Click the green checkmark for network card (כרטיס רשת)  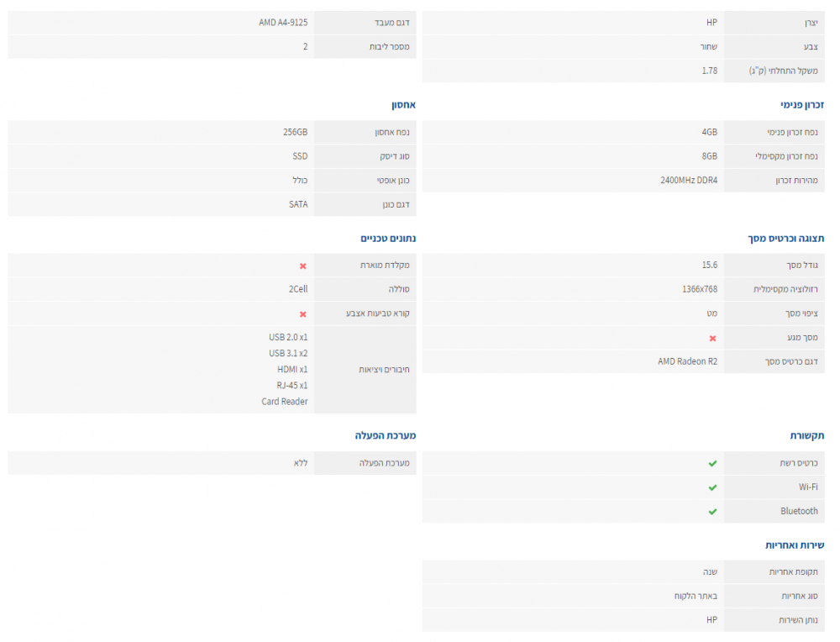click(x=712, y=463)
